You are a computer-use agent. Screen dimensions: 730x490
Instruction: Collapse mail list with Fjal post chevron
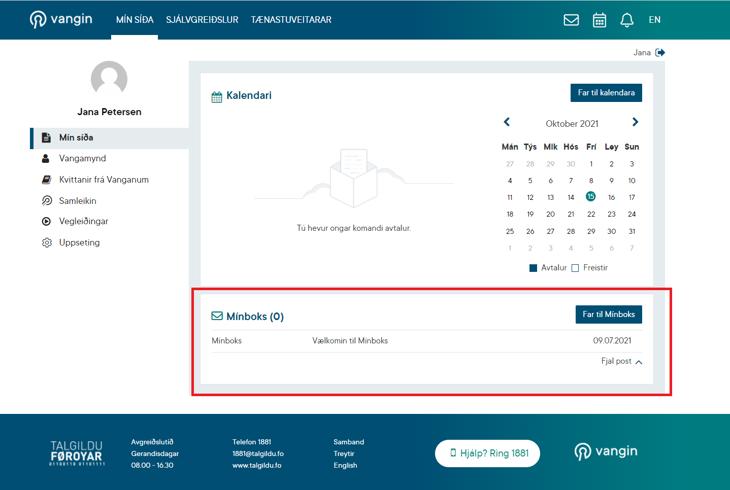click(x=639, y=362)
